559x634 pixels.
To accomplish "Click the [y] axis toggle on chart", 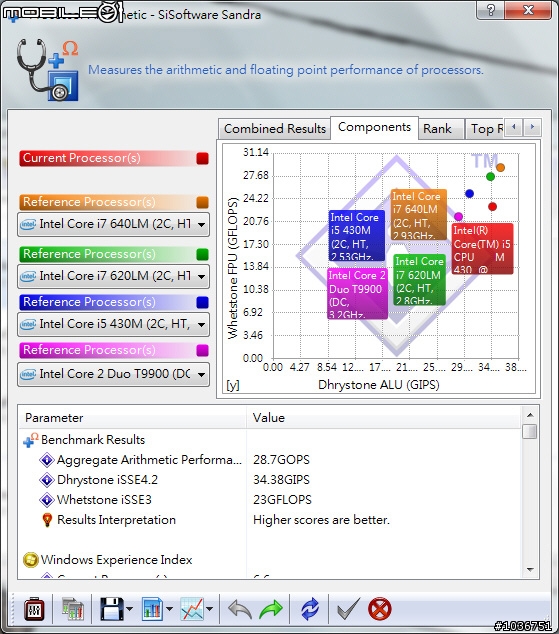I will click(232, 385).
